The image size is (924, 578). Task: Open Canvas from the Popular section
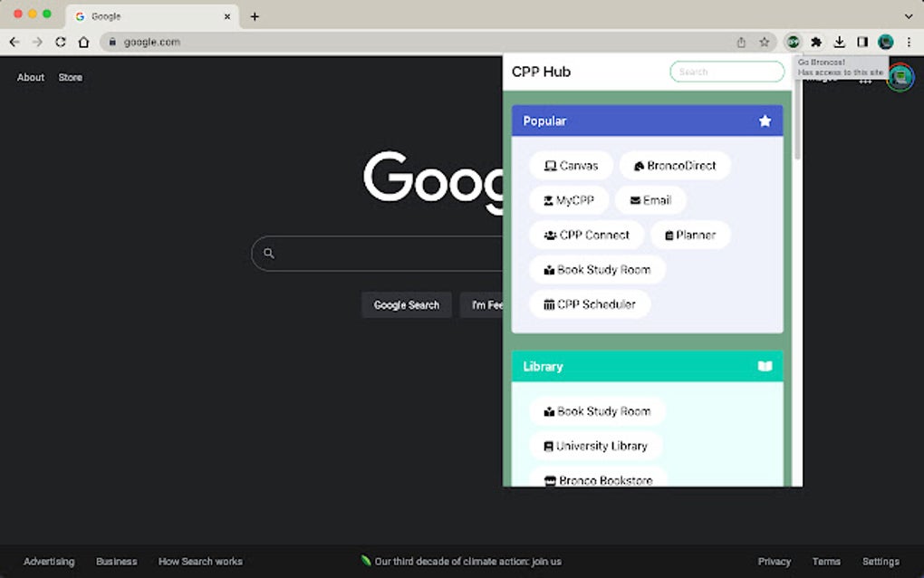click(x=571, y=166)
